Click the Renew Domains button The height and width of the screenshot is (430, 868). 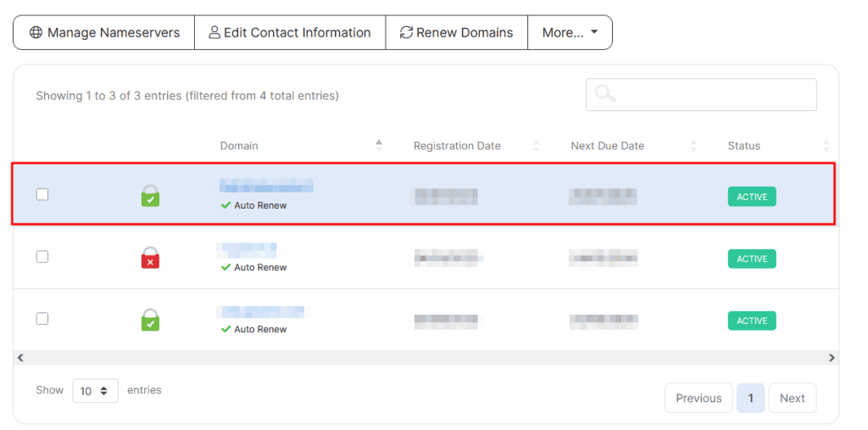(456, 32)
